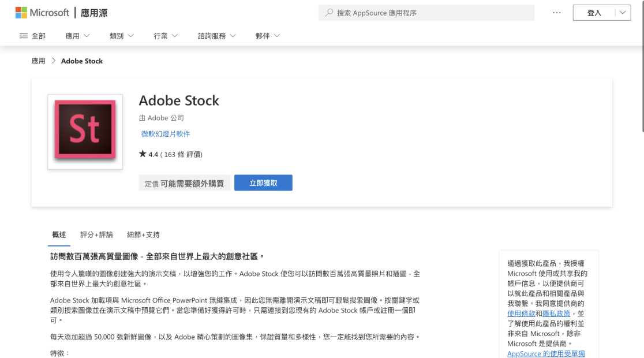644x358 pixels.
Task: Click the 由 Adobe 公司 publisher text
Action: point(162,118)
